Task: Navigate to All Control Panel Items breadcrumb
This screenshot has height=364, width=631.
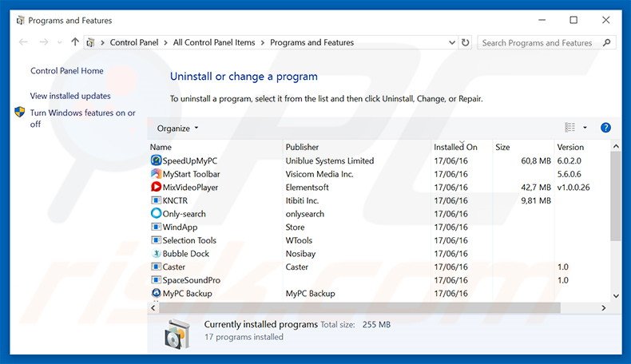Action: tap(214, 42)
